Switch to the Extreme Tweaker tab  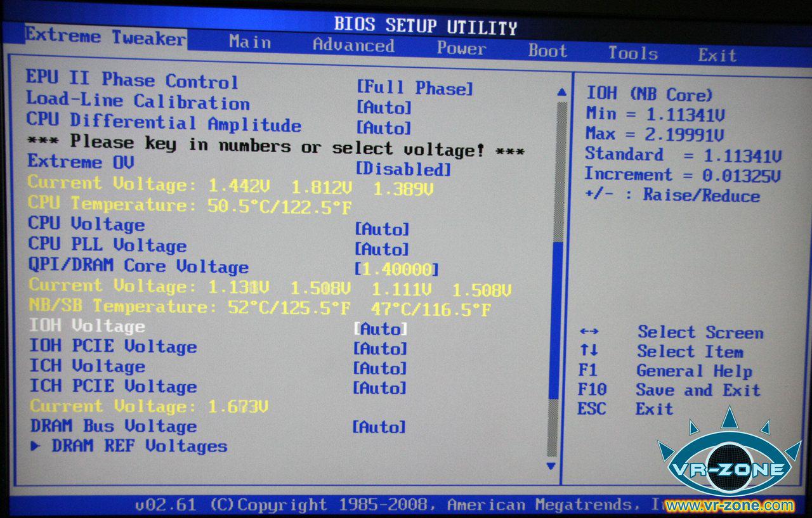(106, 37)
